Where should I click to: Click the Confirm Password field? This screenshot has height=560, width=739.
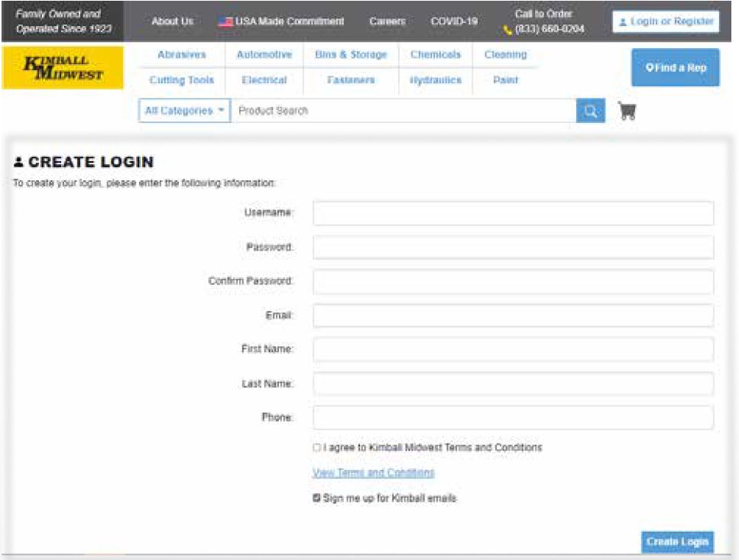[x=513, y=281]
